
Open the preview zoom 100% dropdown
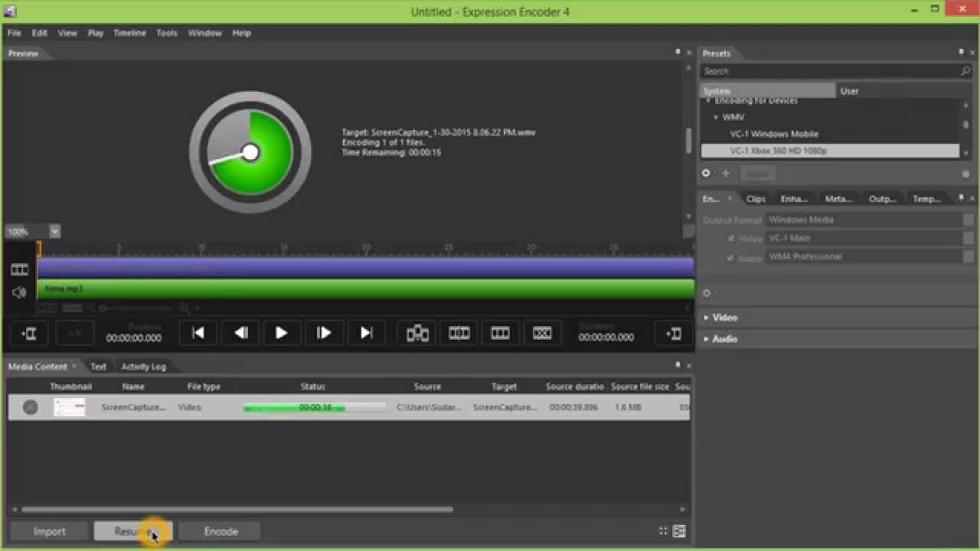tap(54, 231)
